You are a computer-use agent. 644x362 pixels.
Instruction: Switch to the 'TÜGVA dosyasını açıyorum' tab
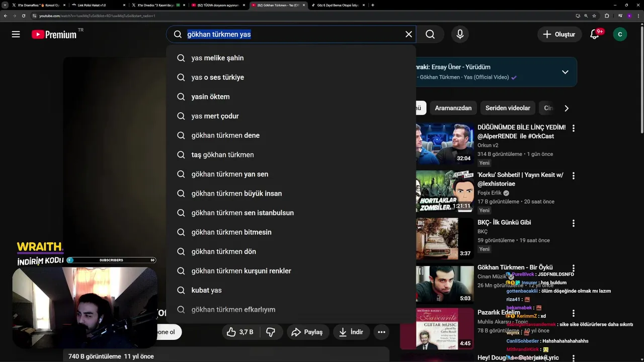tap(217, 5)
